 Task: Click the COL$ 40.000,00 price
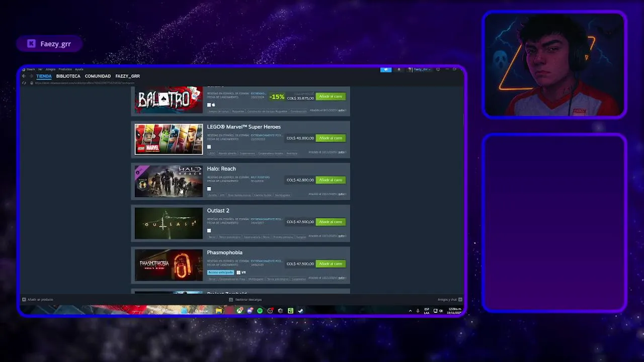pos(300,138)
